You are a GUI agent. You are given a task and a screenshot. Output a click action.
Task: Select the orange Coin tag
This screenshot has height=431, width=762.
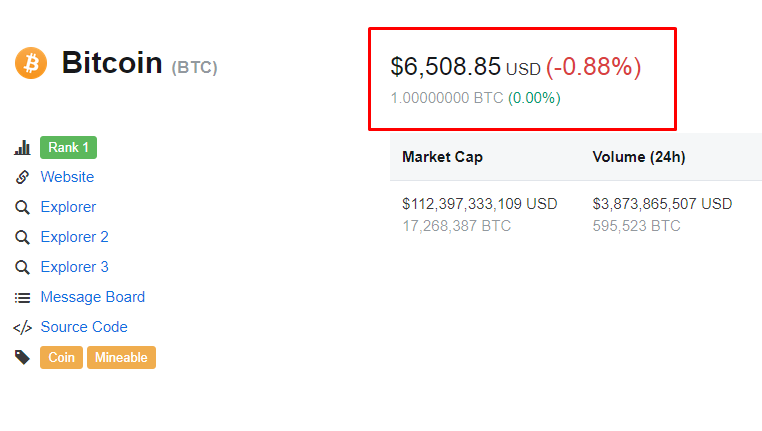click(61, 357)
